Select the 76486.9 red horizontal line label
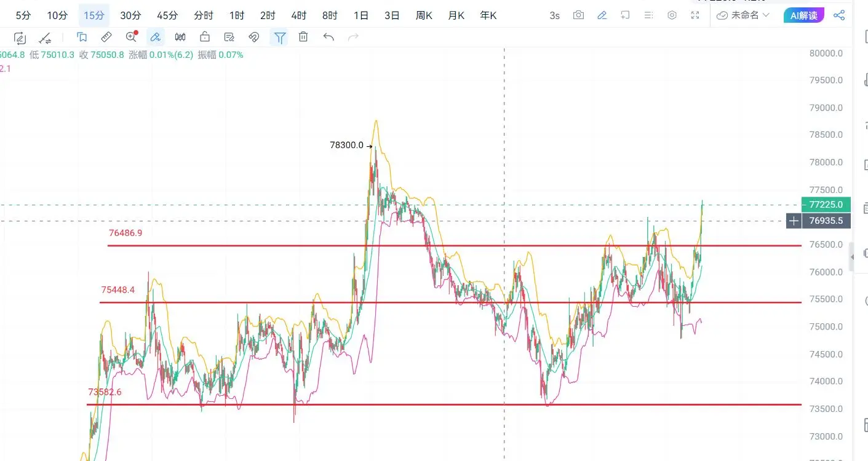The image size is (868, 461). tap(125, 233)
